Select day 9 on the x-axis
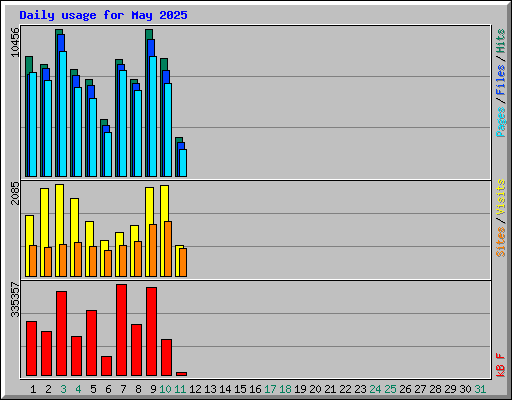This screenshot has height=400, width=512. pos(153,389)
